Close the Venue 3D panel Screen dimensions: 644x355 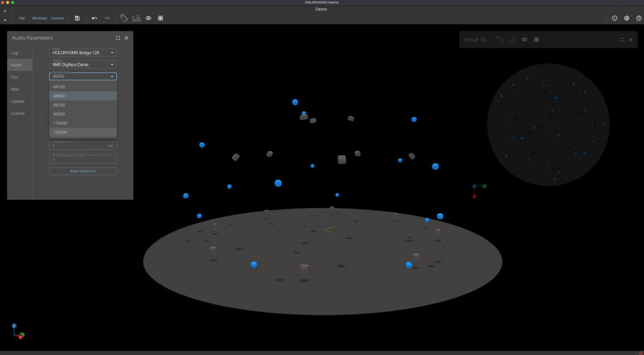[x=631, y=40]
